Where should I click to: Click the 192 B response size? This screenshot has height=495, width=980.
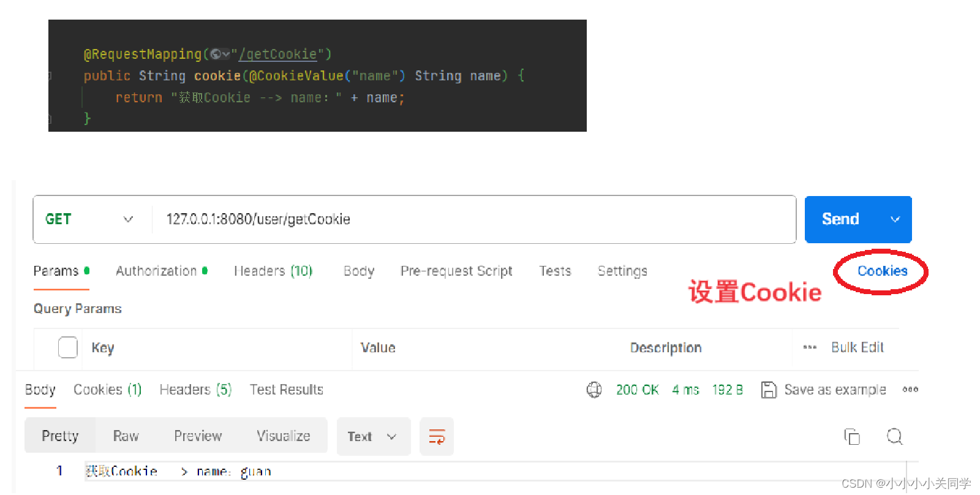pos(728,390)
